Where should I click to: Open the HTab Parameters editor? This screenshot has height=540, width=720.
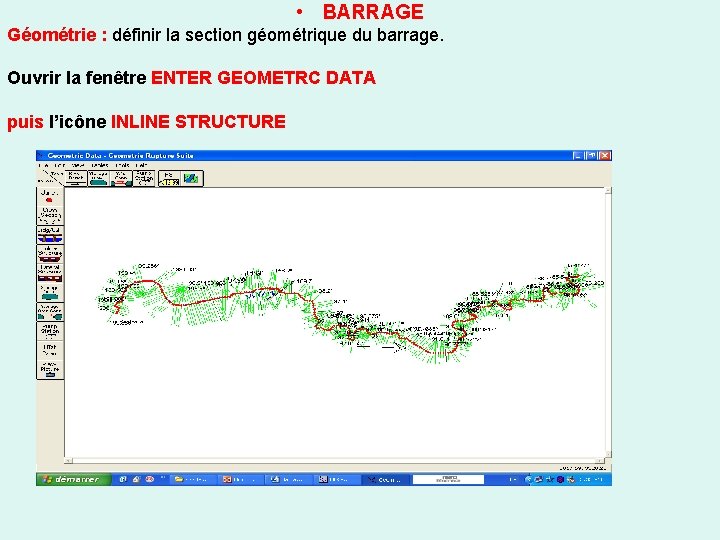50,350
